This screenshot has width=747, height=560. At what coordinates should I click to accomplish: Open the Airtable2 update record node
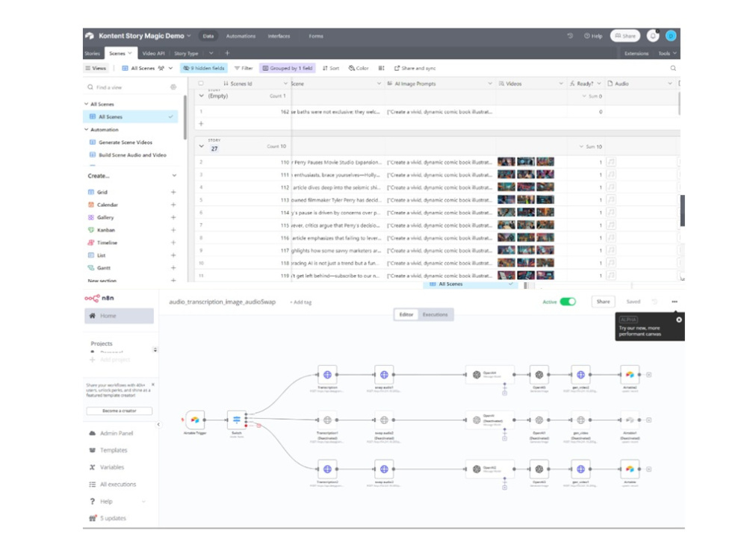[x=630, y=375]
